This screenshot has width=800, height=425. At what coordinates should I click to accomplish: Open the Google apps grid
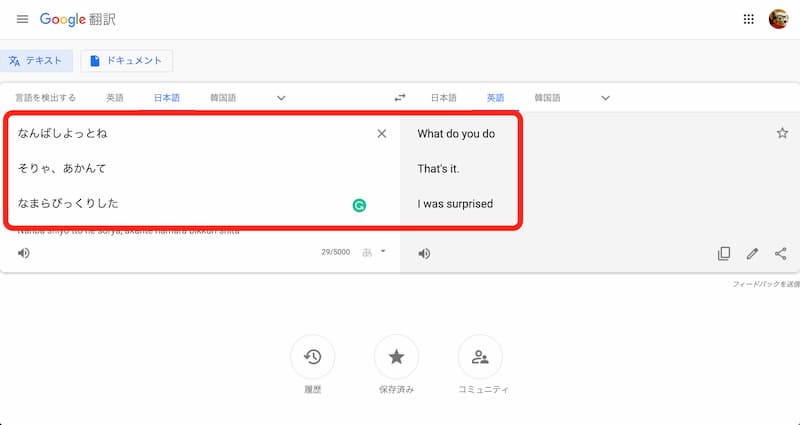click(748, 19)
